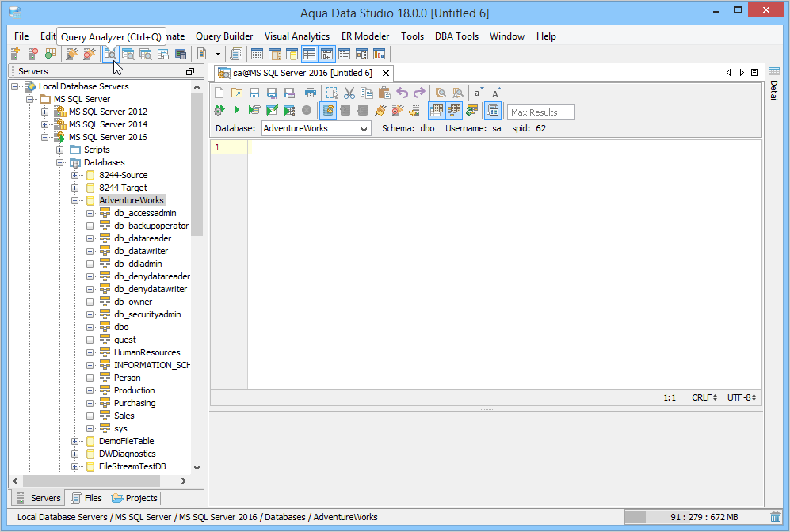Expand the Scripts folder node

point(59,150)
